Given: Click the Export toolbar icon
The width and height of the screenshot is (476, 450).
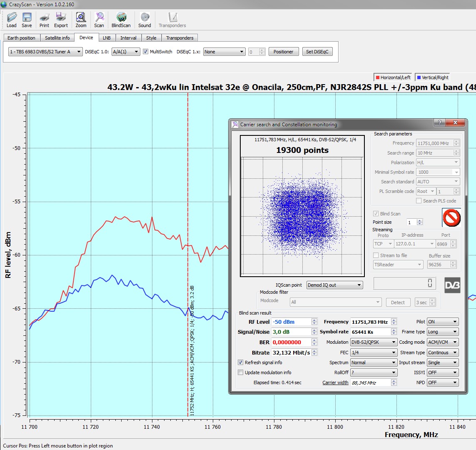Looking at the screenshot, I should pyautogui.click(x=61, y=20).
